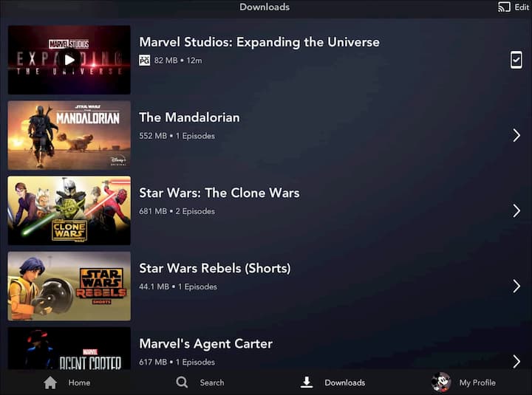The width and height of the screenshot is (532, 395).
Task: Tap the Search magnifier icon
Action: [182, 382]
